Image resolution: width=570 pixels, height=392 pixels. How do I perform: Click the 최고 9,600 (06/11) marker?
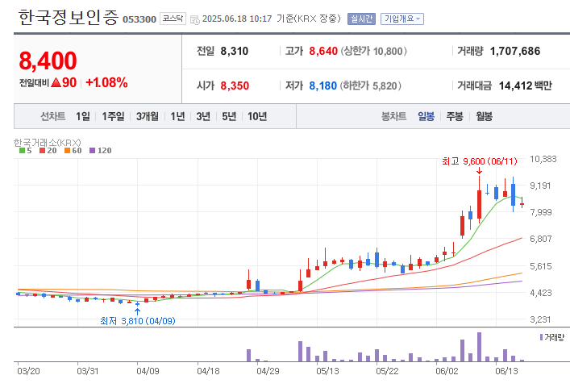(480, 161)
